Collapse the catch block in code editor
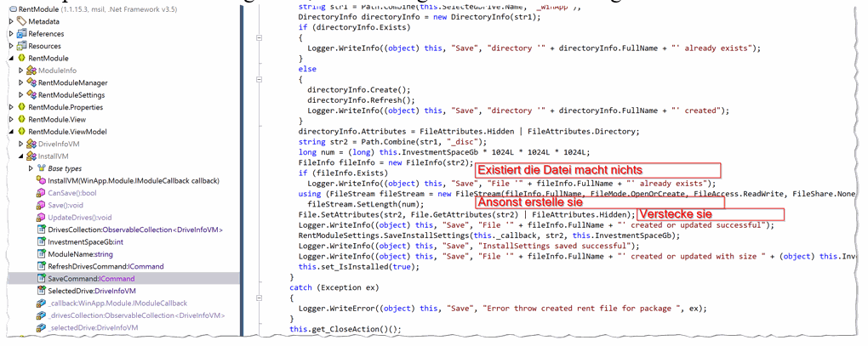This screenshot has width=868, height=346. [x=260, y=298]
